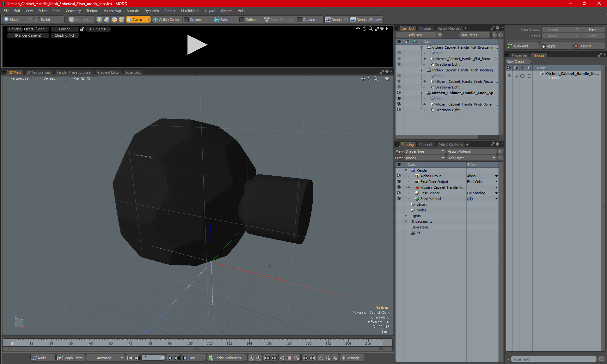Toggle Falloff Options checkbox
The width and height of the screenshot is (607, 364).
242,20
